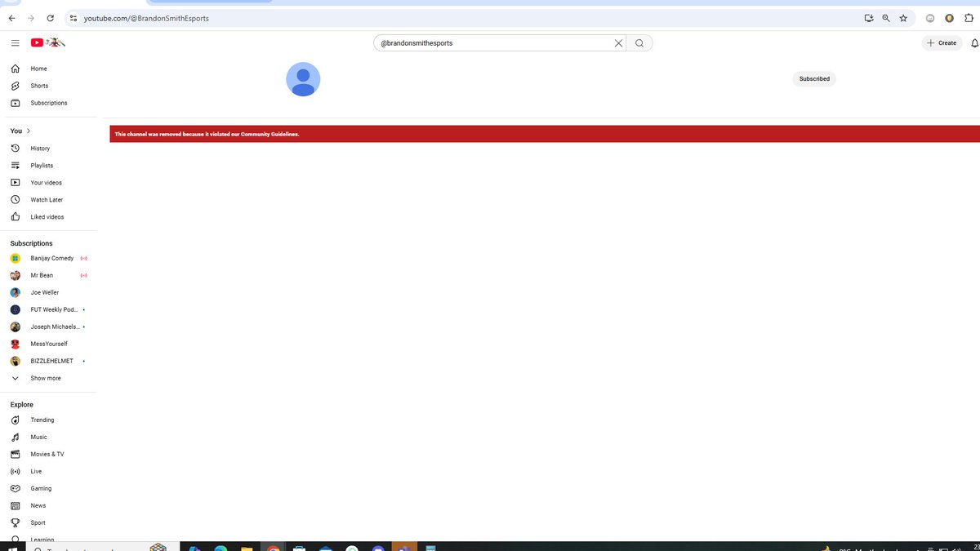Open Movies & TV in Explore
The image size is (980, 551).
click(49, 454)
